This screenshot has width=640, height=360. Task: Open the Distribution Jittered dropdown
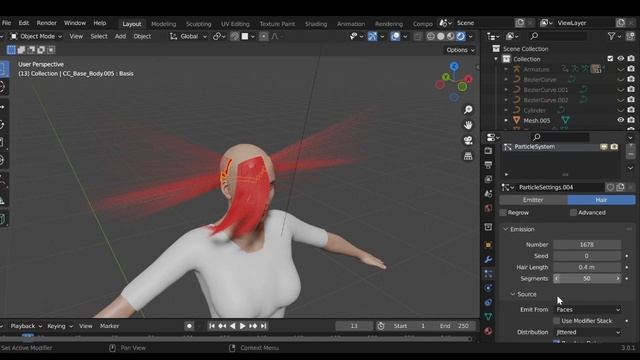point(587,332)
